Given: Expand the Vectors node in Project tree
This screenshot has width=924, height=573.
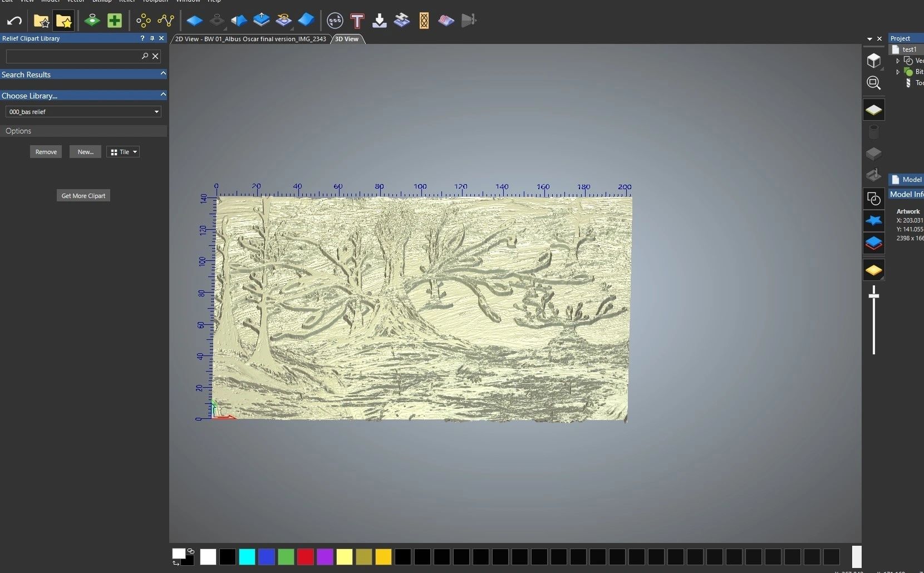Looking at the screenshot, I should click(898, 61).
